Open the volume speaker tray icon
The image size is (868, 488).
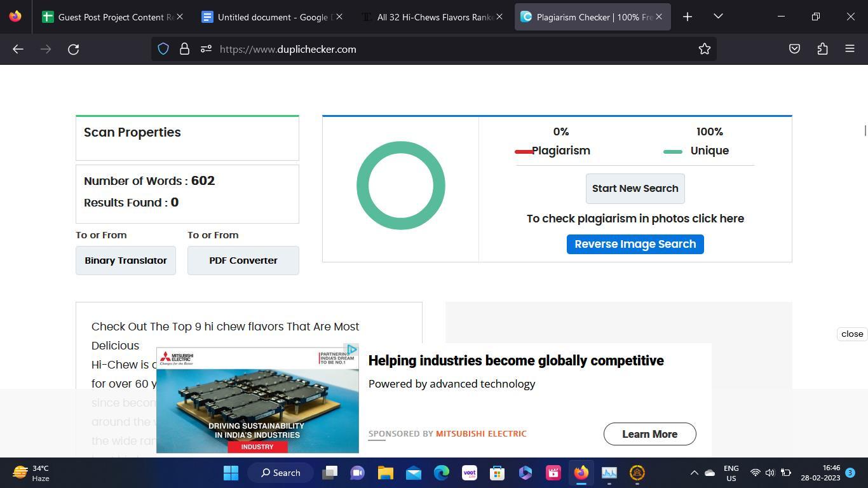(x=770, y=473)
